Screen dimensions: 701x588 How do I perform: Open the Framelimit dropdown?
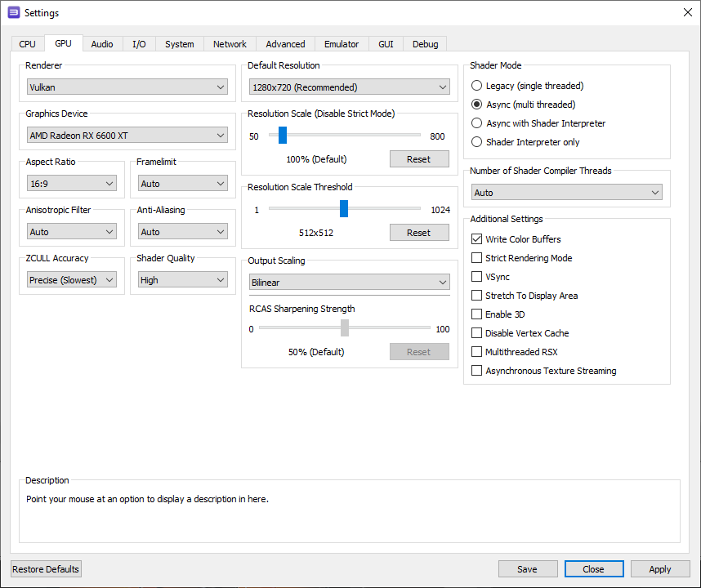(182, 183)
